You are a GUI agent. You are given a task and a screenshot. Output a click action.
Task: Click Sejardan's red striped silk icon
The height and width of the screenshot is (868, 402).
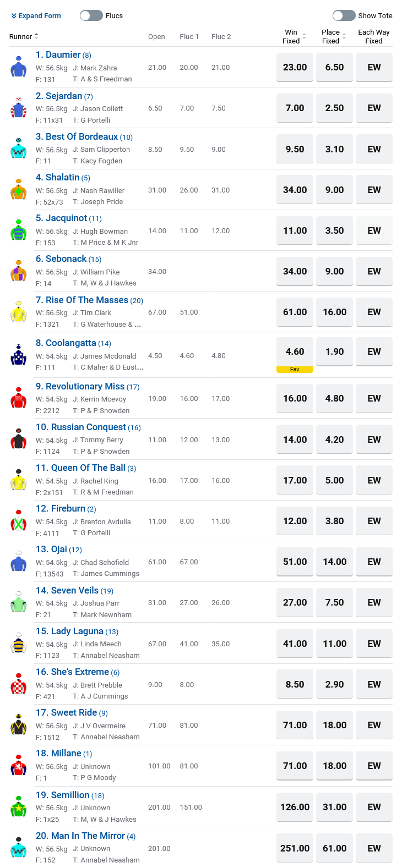tap(19, 108)
